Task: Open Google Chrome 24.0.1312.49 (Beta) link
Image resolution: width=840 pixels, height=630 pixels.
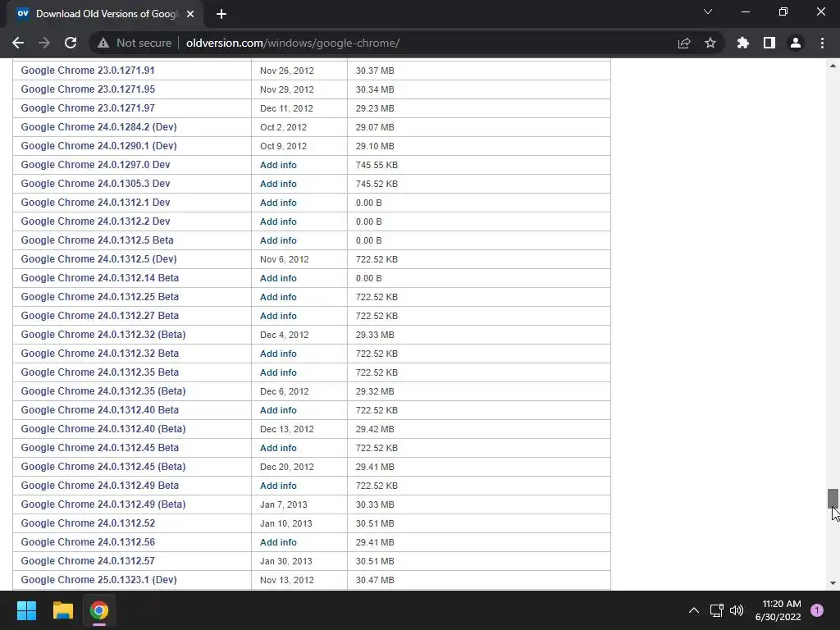Action: point(103,504)
